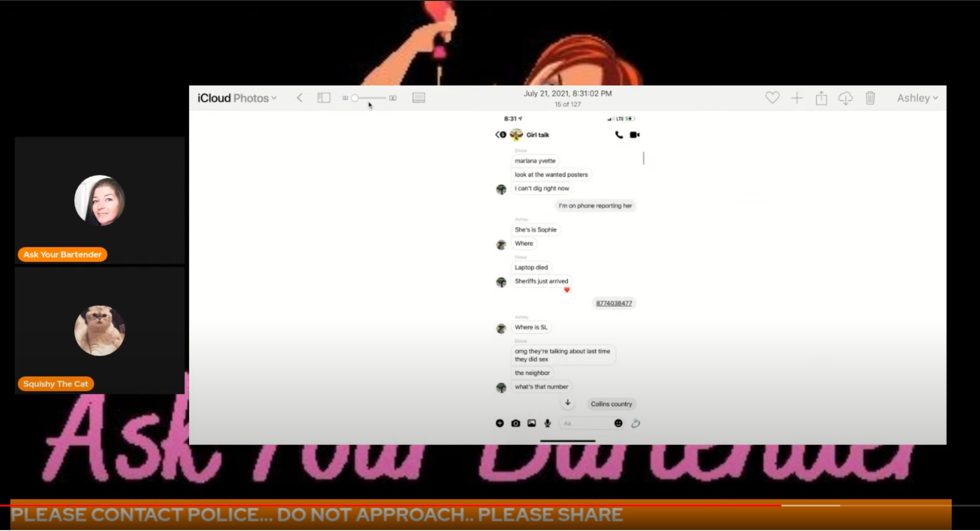Go back with the left chevron

299,98
